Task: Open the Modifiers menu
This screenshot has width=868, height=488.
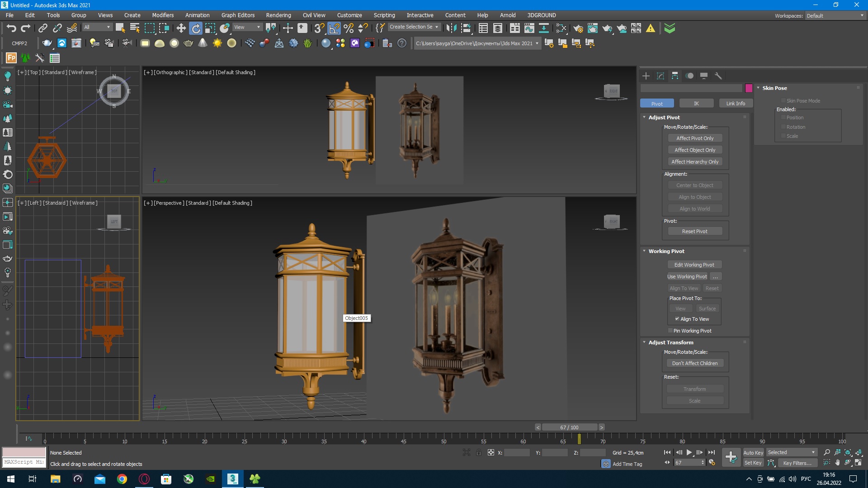Action: pyautogui.click(x=163, y=15)
